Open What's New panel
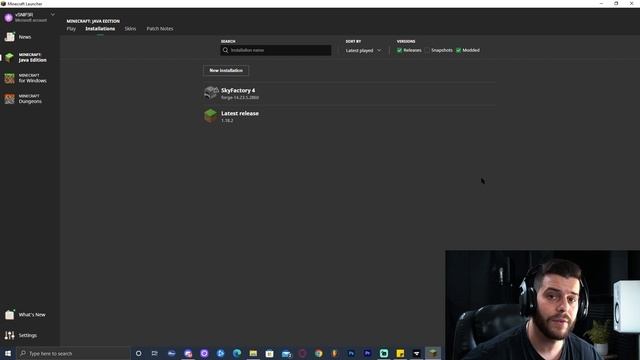This screenshot has width=640, height=360. pos(25,315)
